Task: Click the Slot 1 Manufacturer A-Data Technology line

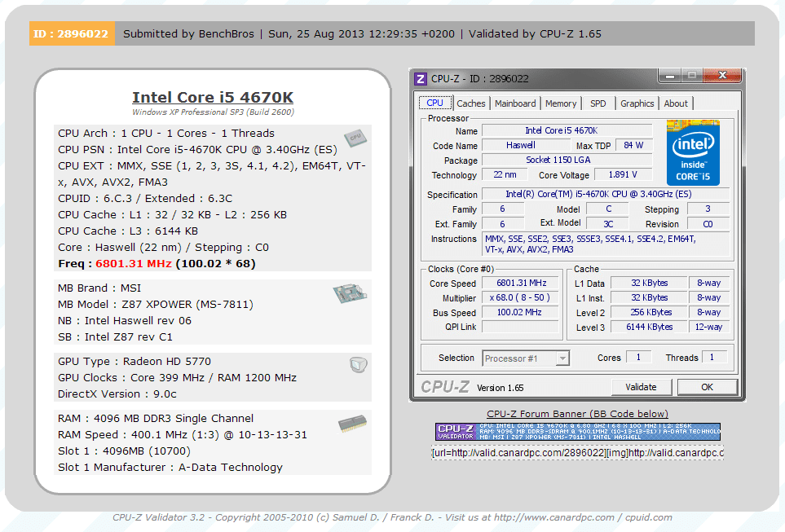Action: (x=170, y=468)
